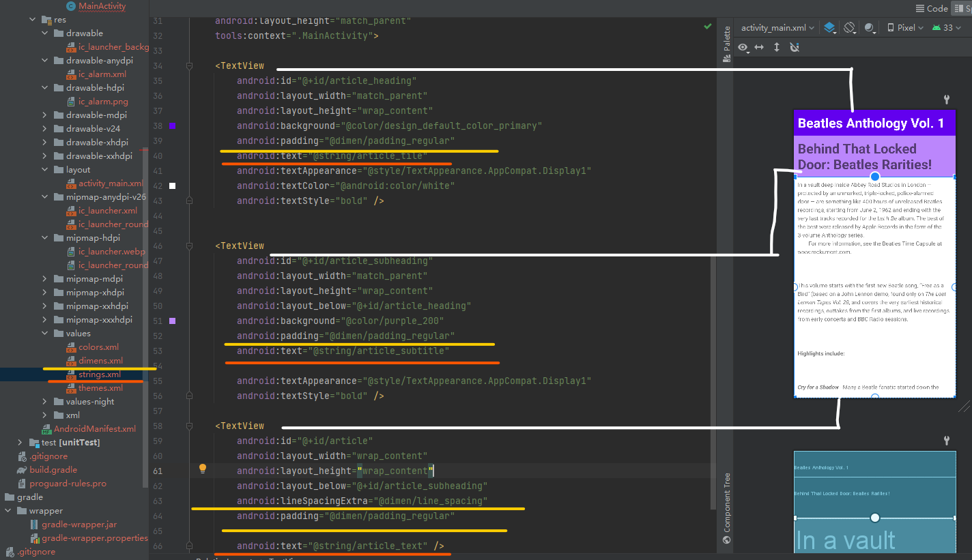Click the View Options eye icon
The width and height of the screenshot is (972, 560).
click(742, 48)
